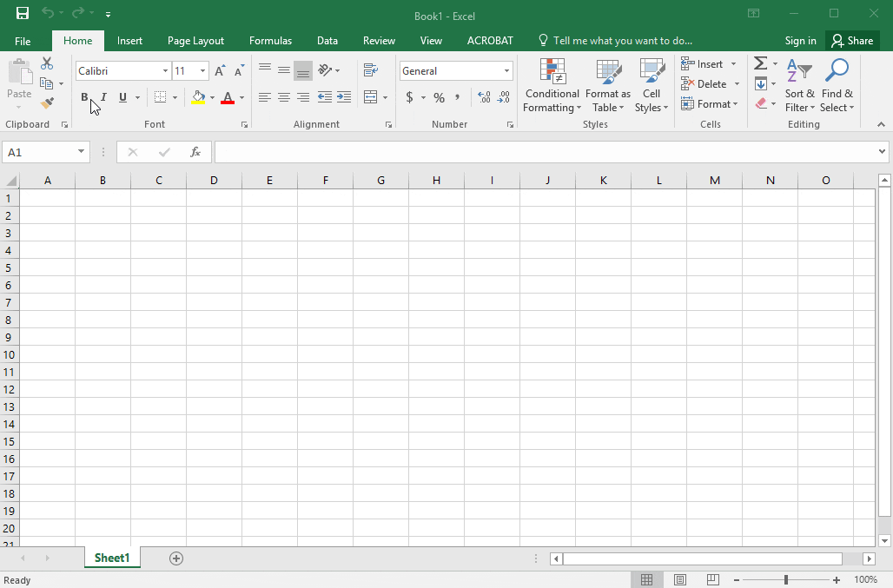Click the Sign in link
Image resolution: width=893 pixels, height=588 pixels.
tap(800, 41)
